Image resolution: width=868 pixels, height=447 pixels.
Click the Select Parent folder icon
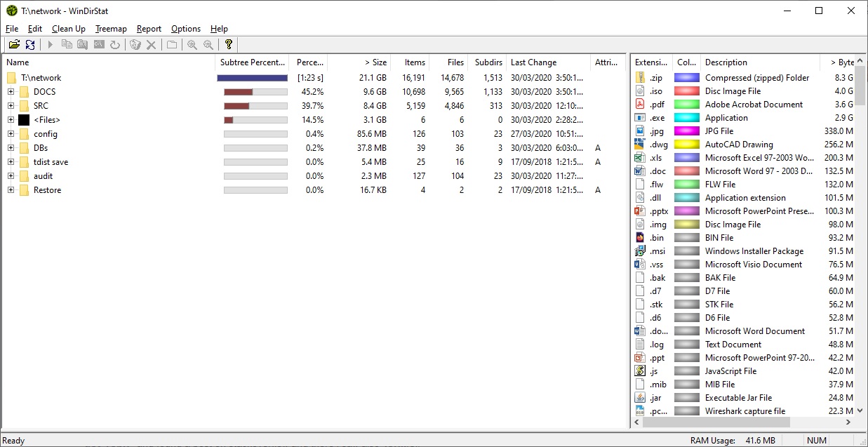[172, 45]
